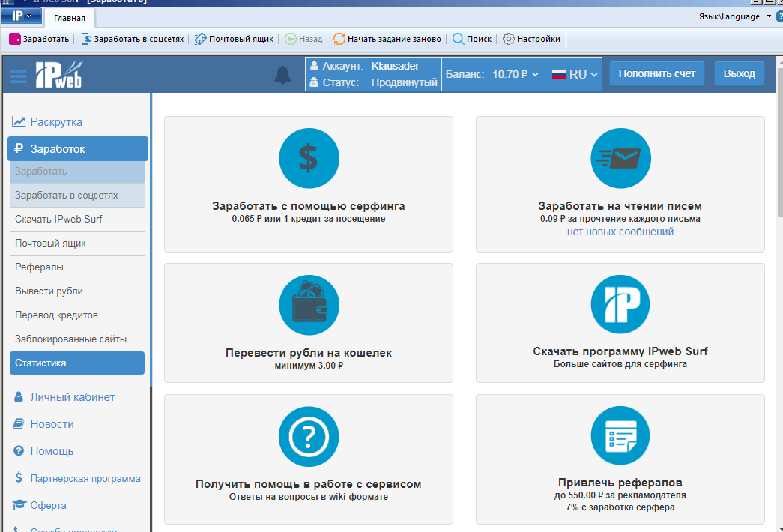Open Скачать IPweb Surf sidebar item
The image size is (783, 532).
[x=77, y=220]
